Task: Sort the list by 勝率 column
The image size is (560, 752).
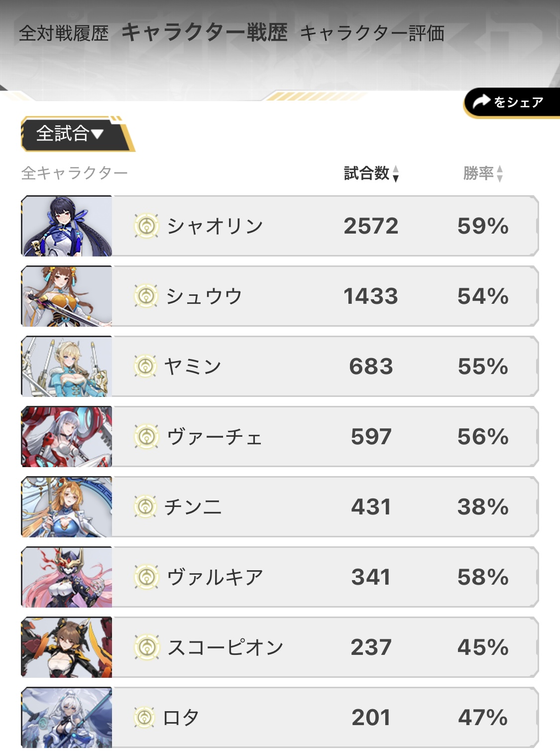Action: (x=483, y=173)
